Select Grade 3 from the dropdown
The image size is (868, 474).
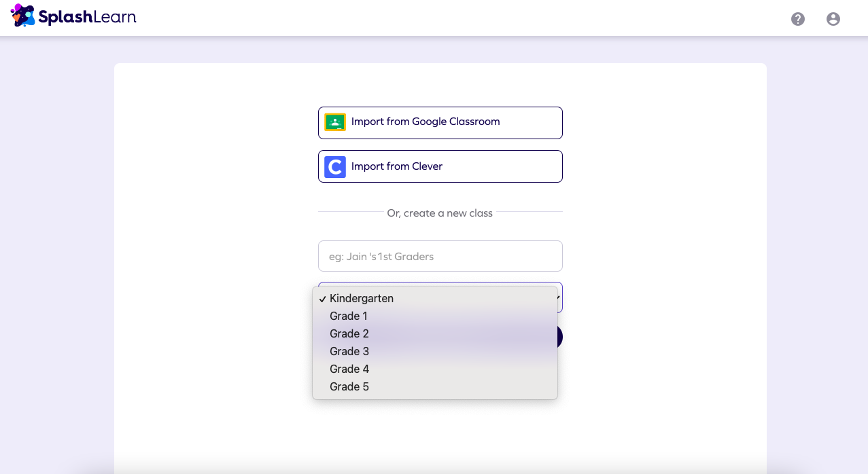pos(349,352)
